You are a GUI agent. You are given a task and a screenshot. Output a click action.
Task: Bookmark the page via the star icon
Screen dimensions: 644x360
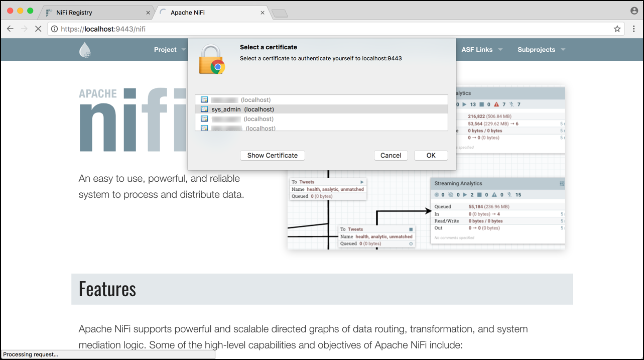click(617, 29)
